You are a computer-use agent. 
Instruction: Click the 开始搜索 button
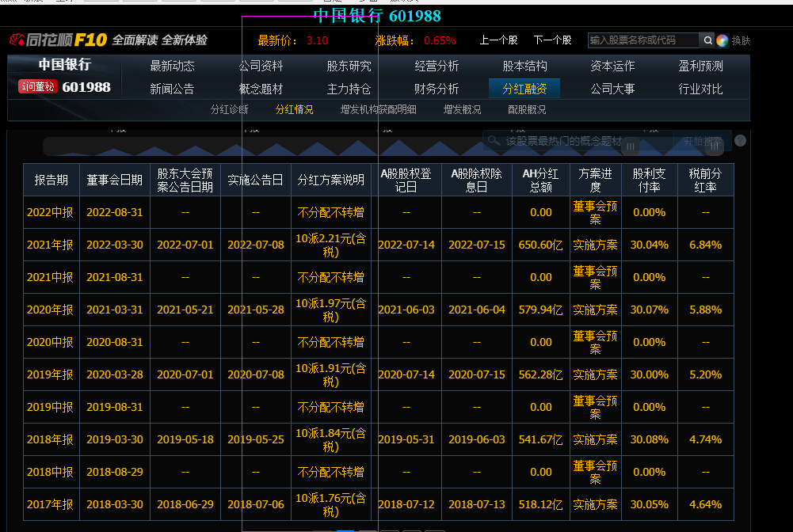tap(703, 141)
